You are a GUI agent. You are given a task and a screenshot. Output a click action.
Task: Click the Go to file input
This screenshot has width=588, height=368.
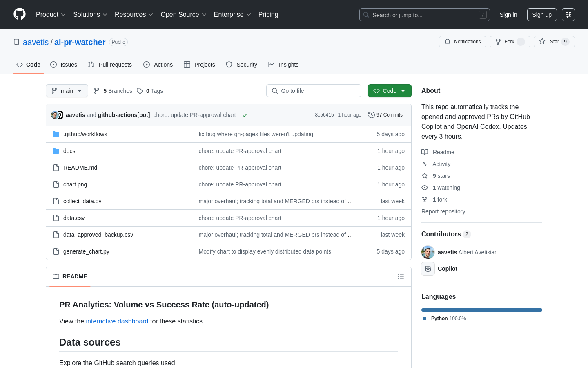coord(314,91)
